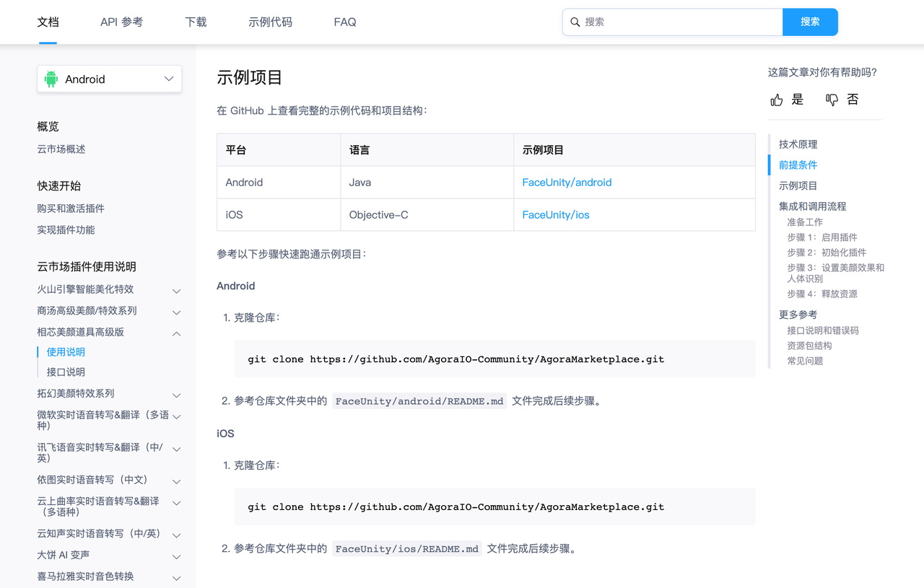Viewport: 924px width, 588px height.
Task: Click FaceUnity/ios/README.md inline code
Action: tap(407, 549)
